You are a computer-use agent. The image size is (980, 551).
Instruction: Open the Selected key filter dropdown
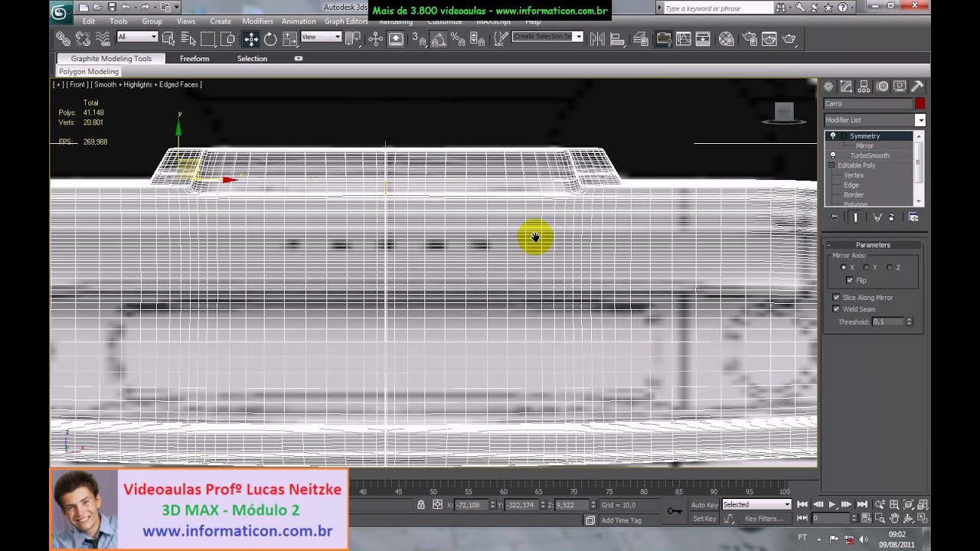point(756,504)
